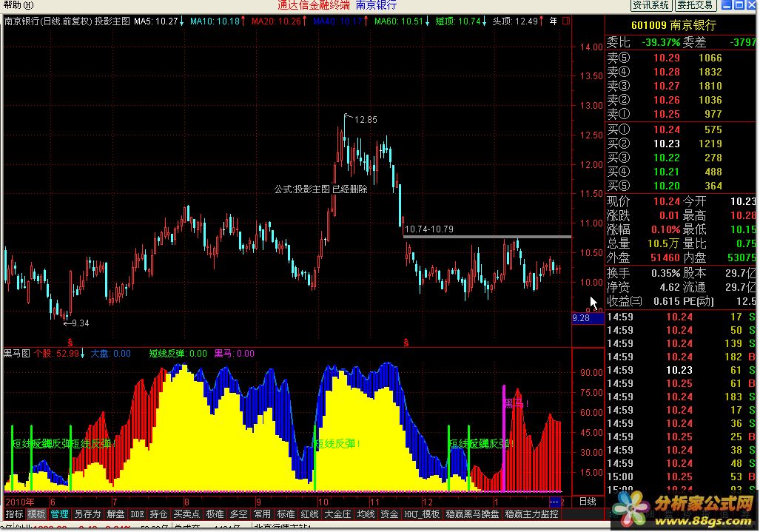
Task: Open the 委托交易 trading button
Action: point(695,5)
